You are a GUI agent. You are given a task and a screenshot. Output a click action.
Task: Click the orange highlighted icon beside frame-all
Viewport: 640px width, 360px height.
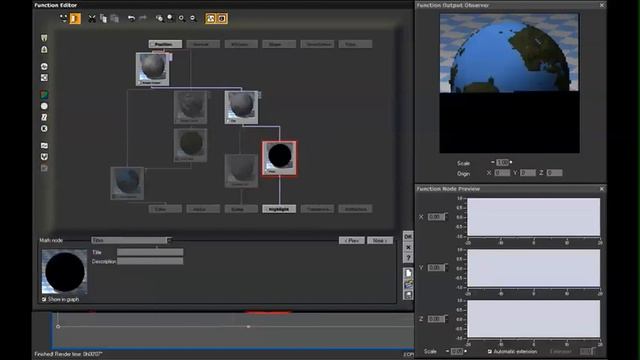(75, 18)
